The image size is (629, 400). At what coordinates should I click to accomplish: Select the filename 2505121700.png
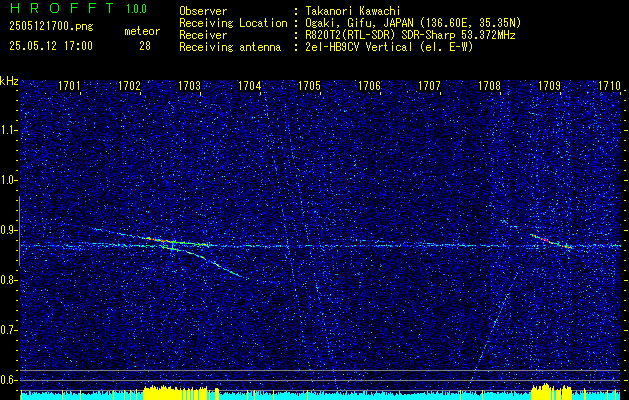point(51,26)
